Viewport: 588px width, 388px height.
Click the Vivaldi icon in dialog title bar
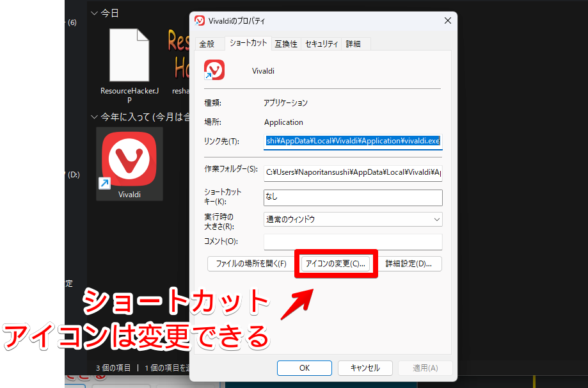[200, 20]
